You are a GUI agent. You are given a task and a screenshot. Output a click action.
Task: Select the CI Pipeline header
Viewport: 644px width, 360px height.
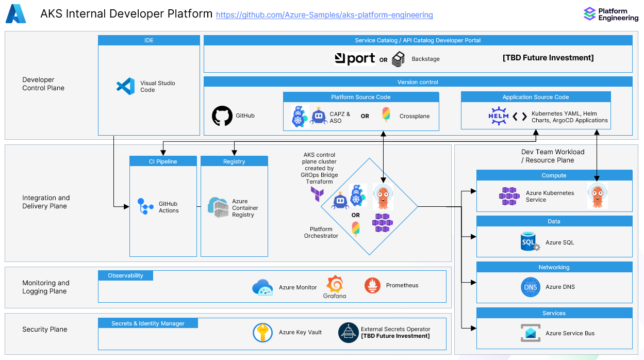pos(163,161)
